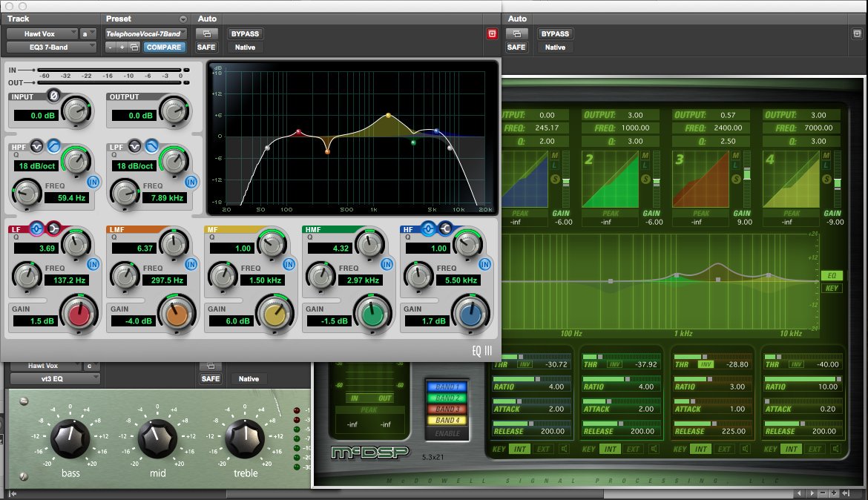Open the EQ3 automation enable window icon
Screen dimensions: 868x500
point(206,34)
